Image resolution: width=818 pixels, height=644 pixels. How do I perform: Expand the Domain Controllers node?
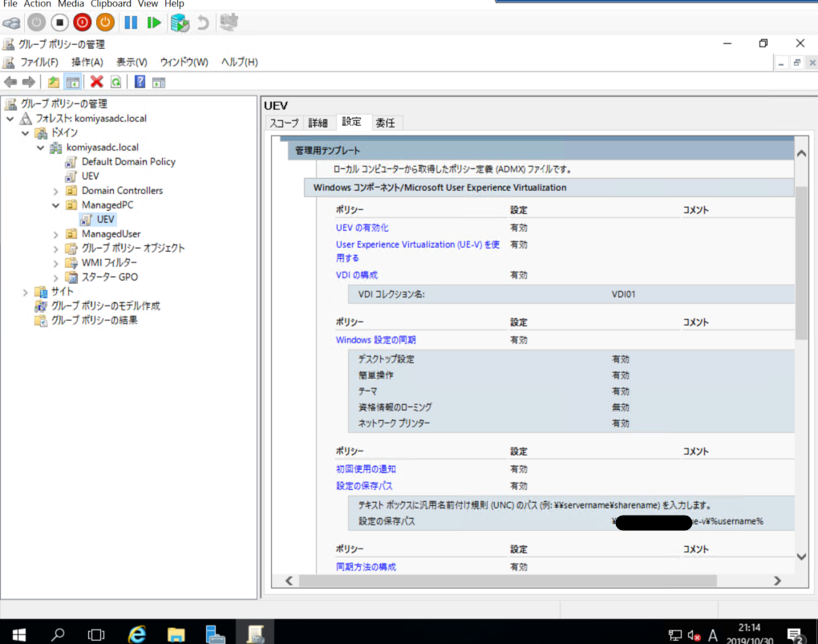[55, 192]
